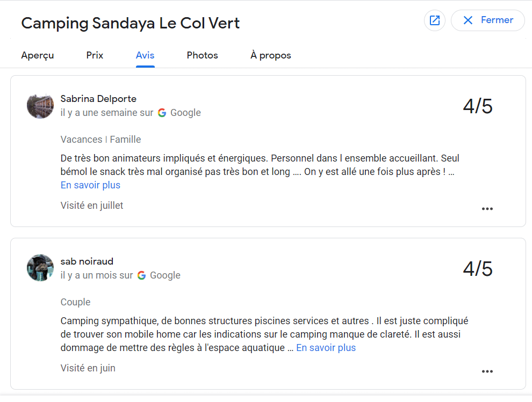Open options menu for Sabrina Delporte's review
The image size is (532, 402).
tap(487, 209)
